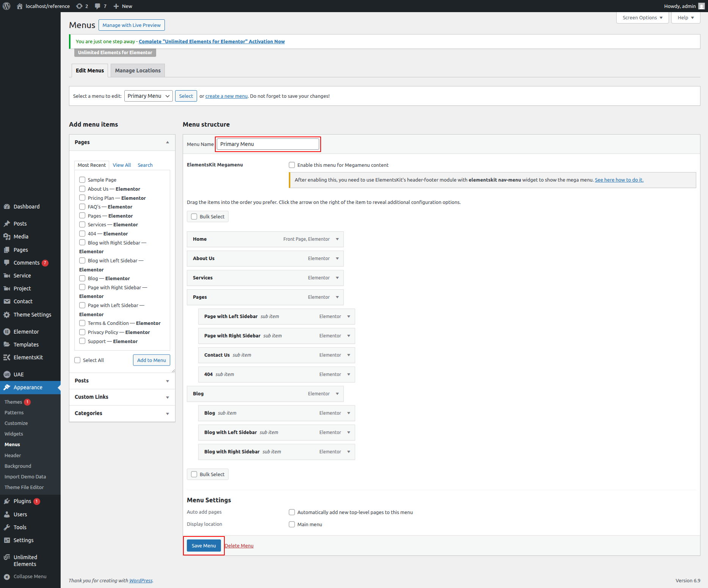Viewport: 708px width, 588px height.
Task: Open the comments bubble icon in admin bar
Action: 98,6
